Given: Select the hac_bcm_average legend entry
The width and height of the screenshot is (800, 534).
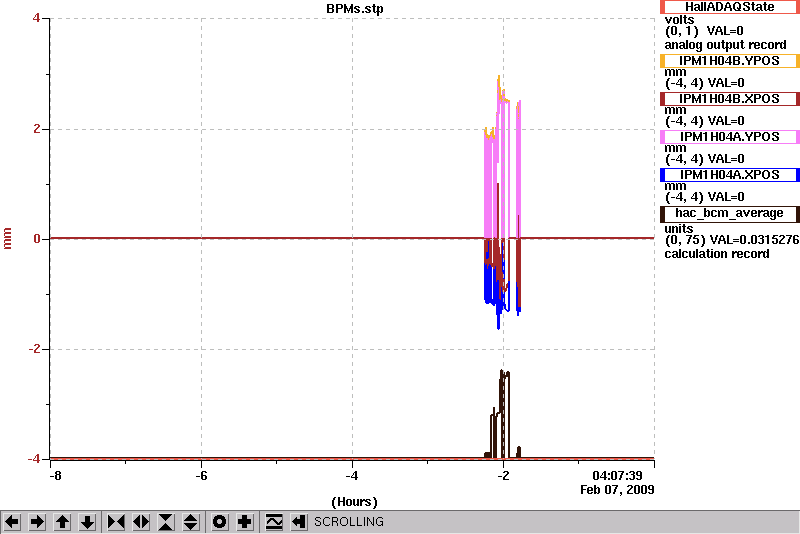Looking at the screenshot, I should (x=730, y=213).
